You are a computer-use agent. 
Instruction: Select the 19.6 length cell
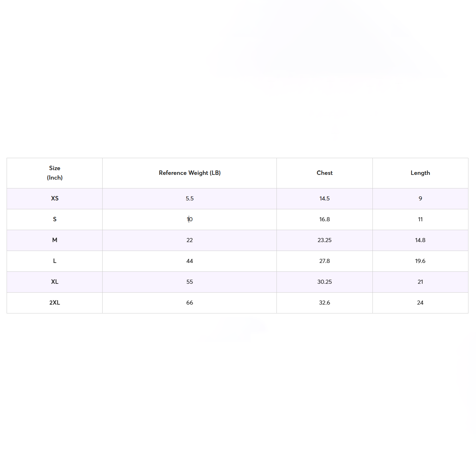pos(420,261)
